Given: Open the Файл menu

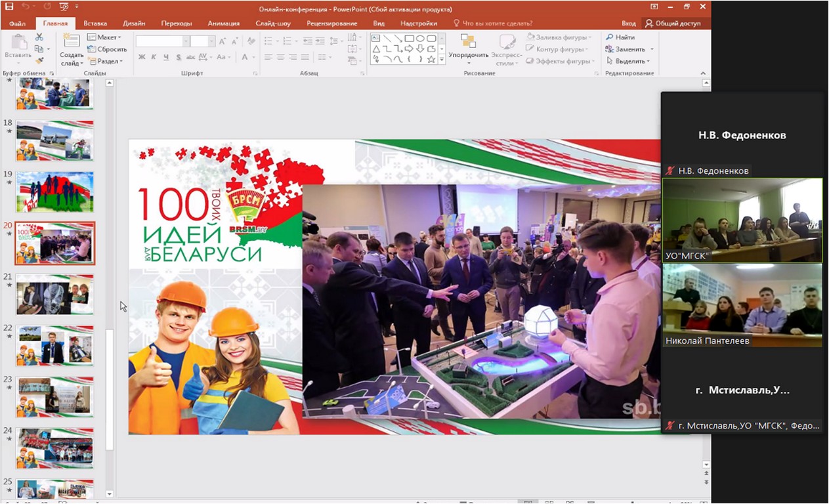Looking at the screenshot, I should point(18,23).
